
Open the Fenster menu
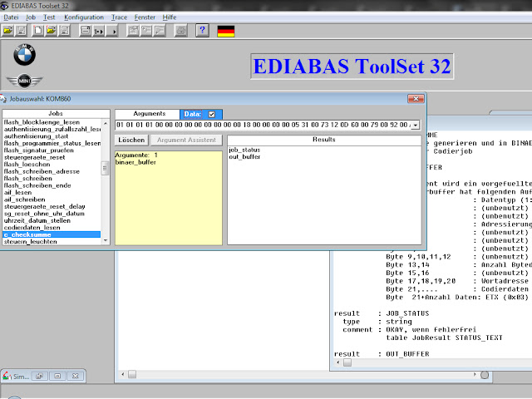(x=145, y=17)
